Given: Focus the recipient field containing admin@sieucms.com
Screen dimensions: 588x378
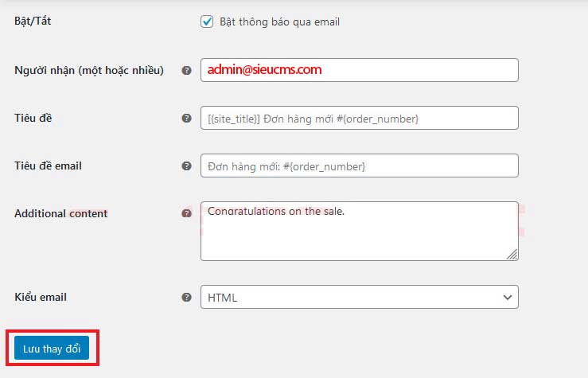Looking at the screenshot, I should point(359,70).
